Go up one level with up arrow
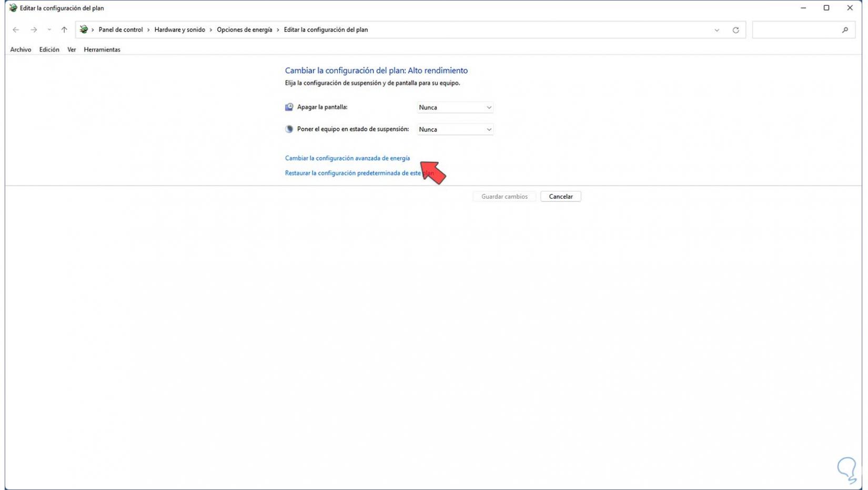868x490 pixels. (x=64, y=30)
